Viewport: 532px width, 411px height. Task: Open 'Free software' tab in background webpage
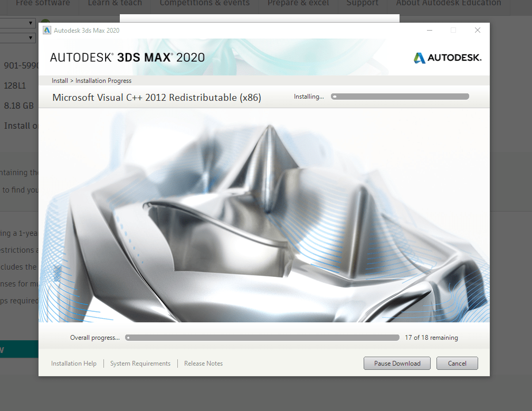pyautogui.click(x=43, y=3)
